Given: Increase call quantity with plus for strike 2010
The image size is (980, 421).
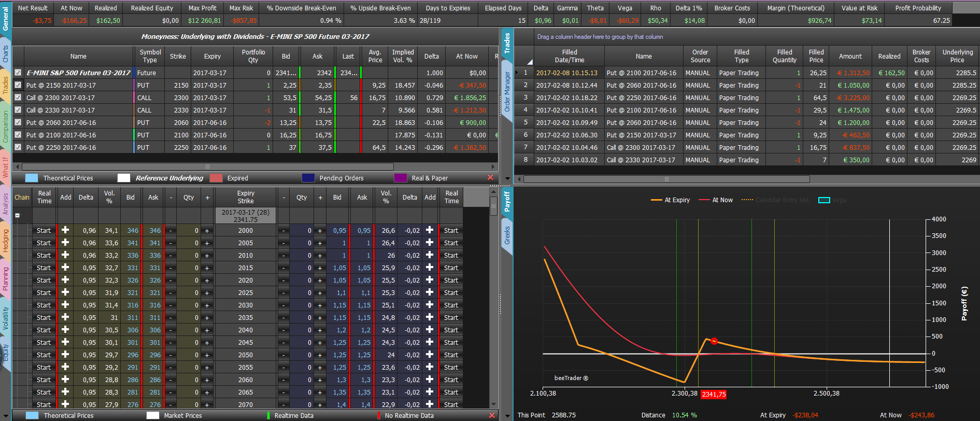Looking at the screenshot, I should 207,256.
